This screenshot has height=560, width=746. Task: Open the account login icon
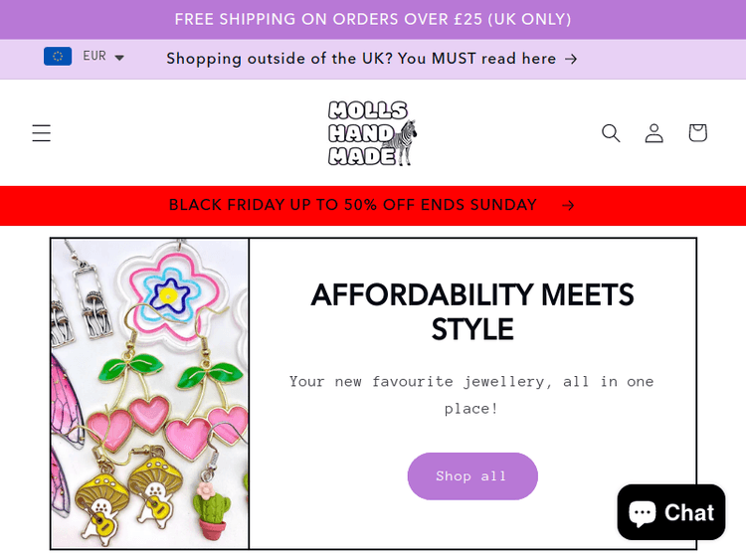pyautogui.click(x=653, y=133)
